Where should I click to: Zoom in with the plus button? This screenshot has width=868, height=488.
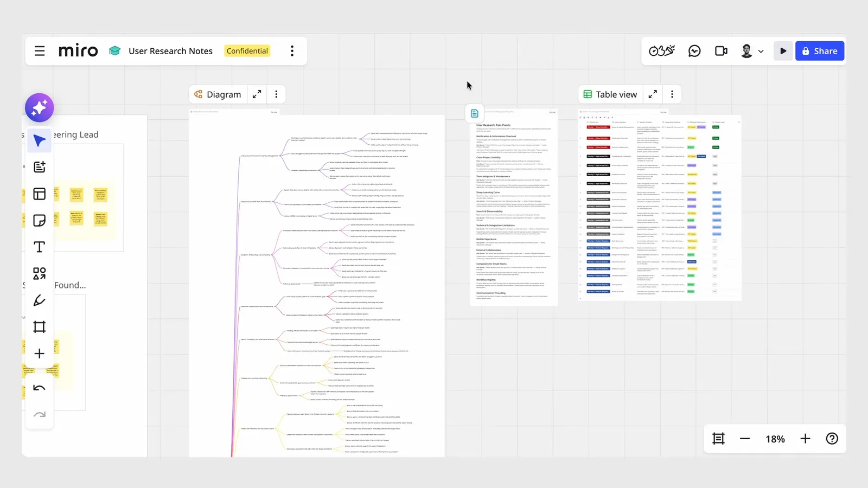[806, 439]
